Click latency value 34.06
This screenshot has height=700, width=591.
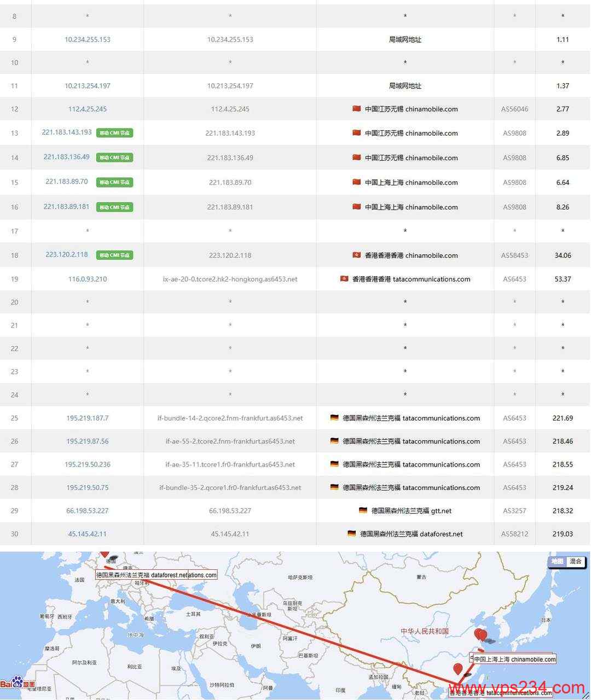[x=563, y=255]
